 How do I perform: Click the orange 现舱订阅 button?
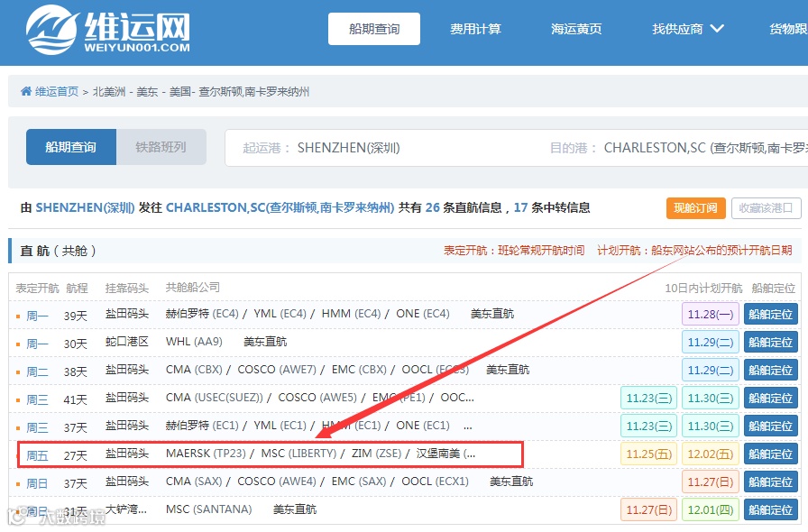695,208
